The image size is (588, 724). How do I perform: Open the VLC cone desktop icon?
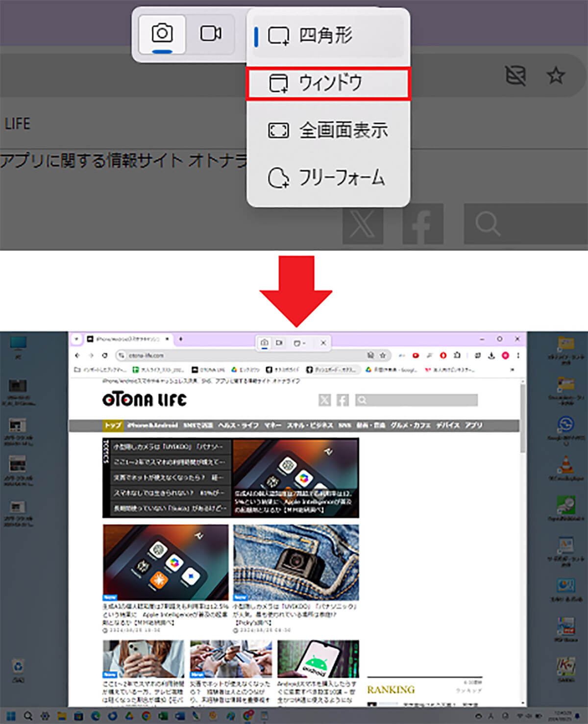(x=565, y=468)
